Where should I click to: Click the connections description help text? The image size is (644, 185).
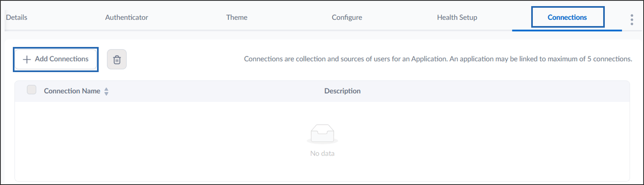438,59
